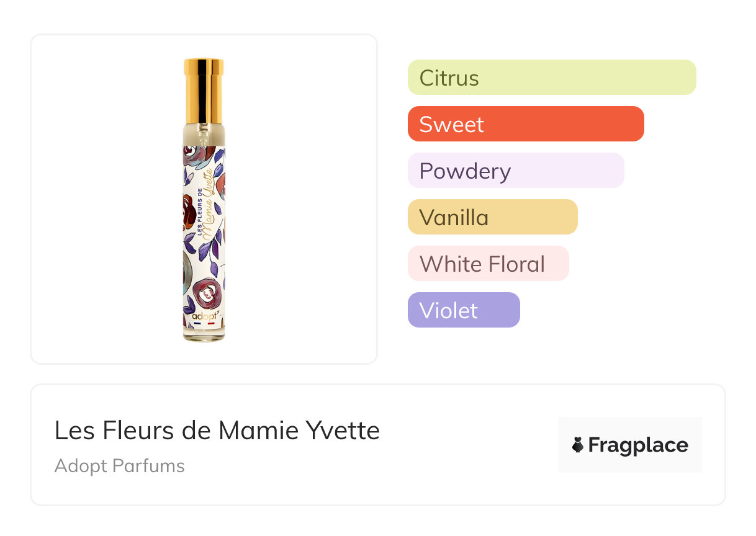This screenshot has width=756, height=536.
Task: Click the Les Fleurs de Mamie Yvette title
Action: point(217,431)
